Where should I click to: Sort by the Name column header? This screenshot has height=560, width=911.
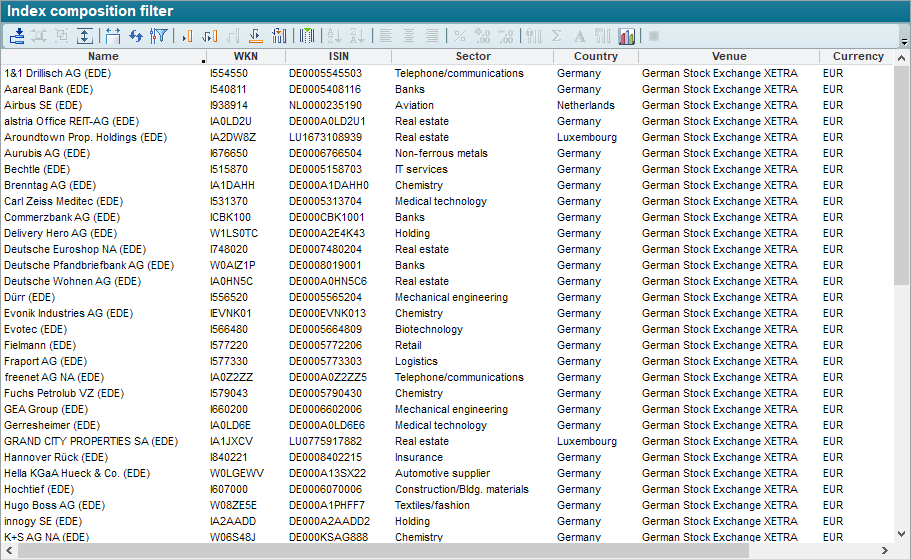[103, 57]
